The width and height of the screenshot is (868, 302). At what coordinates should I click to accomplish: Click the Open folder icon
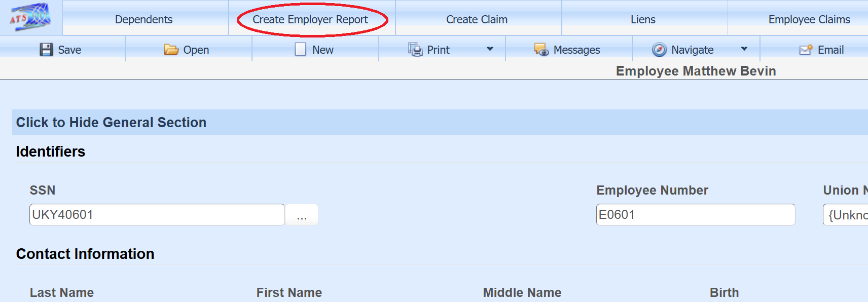coord(171,50)
